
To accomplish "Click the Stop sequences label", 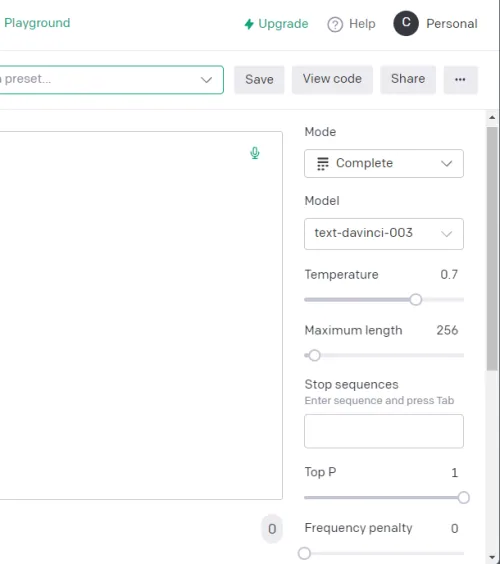I will [x=351, y=385].
